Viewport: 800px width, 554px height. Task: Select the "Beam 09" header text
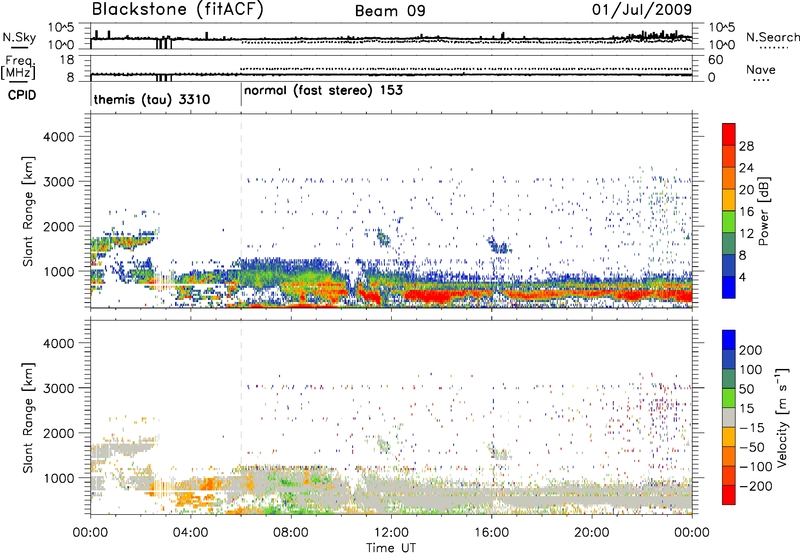[390, 11]
